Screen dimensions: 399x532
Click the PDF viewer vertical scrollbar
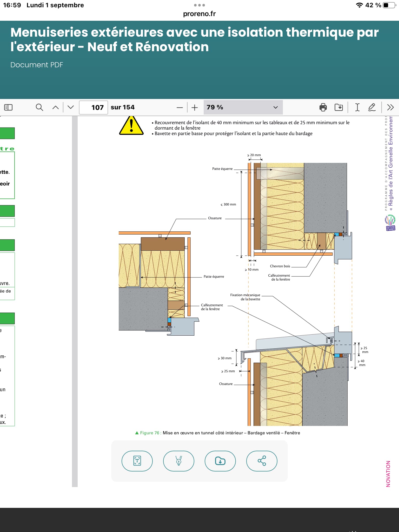[x=75, y=301]
